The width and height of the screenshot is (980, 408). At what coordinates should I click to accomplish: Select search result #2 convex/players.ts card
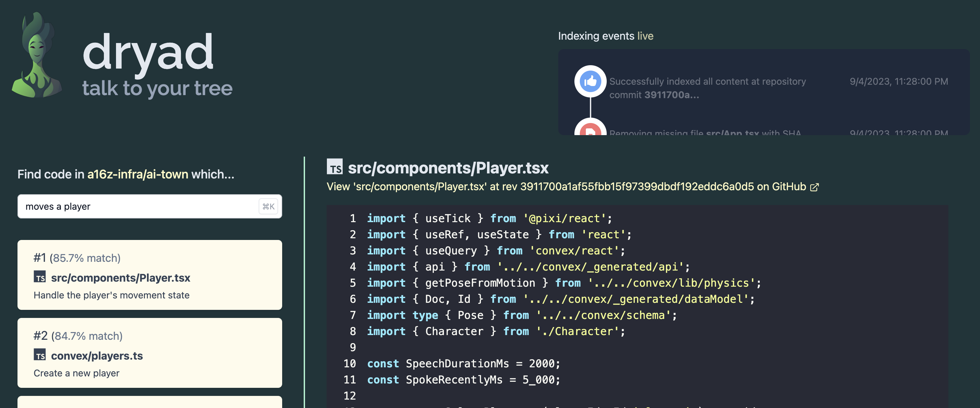click(x=150, y=353)
